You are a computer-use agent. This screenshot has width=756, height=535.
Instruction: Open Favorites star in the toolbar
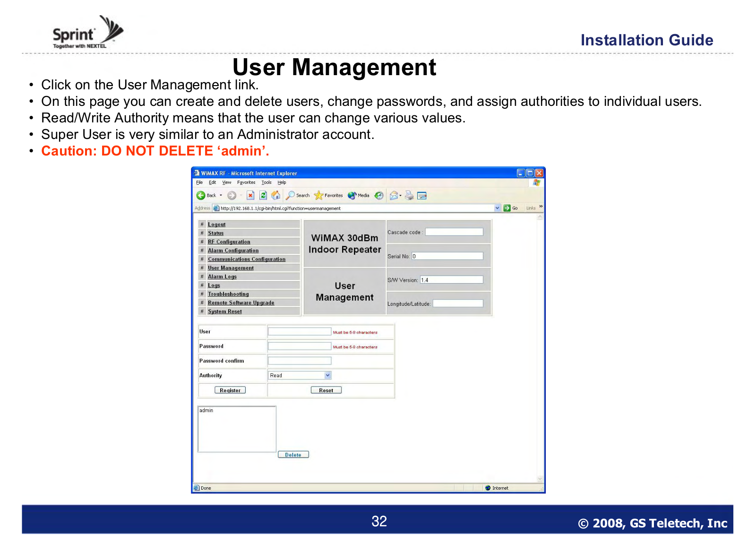click(x=319, y=195)
